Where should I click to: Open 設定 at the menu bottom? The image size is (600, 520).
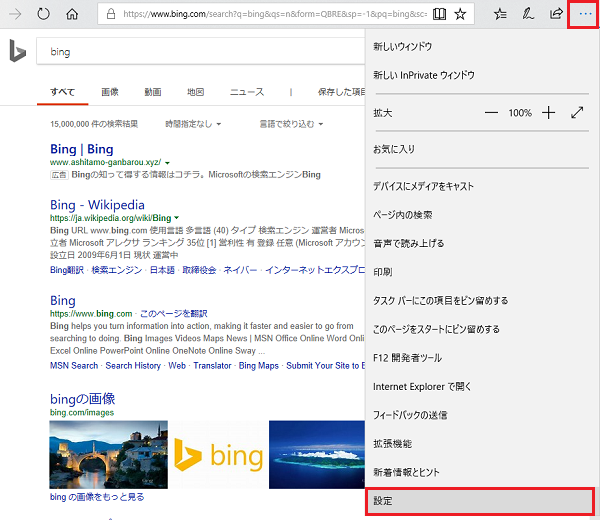pos(480,501)
